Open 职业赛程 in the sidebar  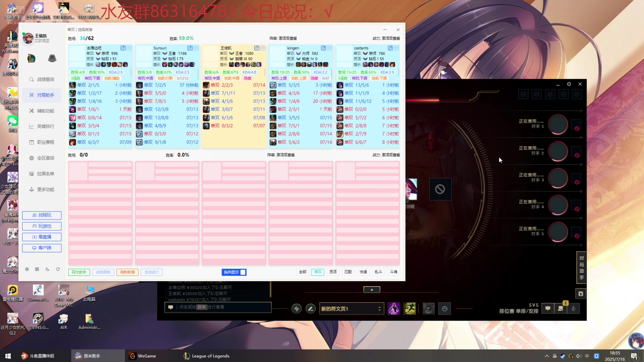(42, 142)
